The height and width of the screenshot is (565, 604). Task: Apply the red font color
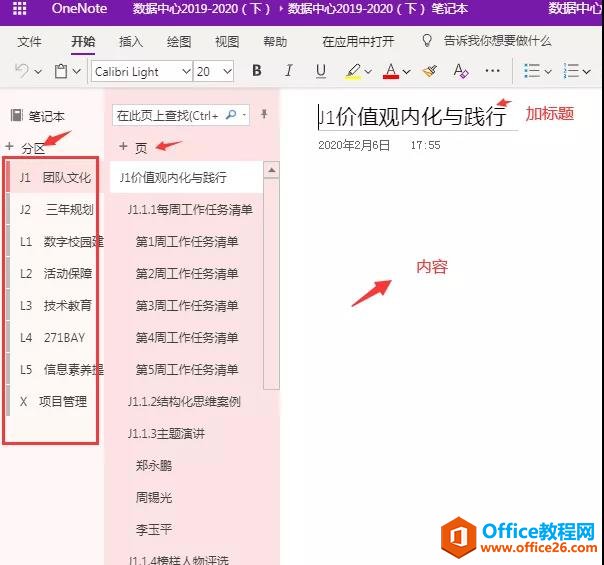(391, 71)
